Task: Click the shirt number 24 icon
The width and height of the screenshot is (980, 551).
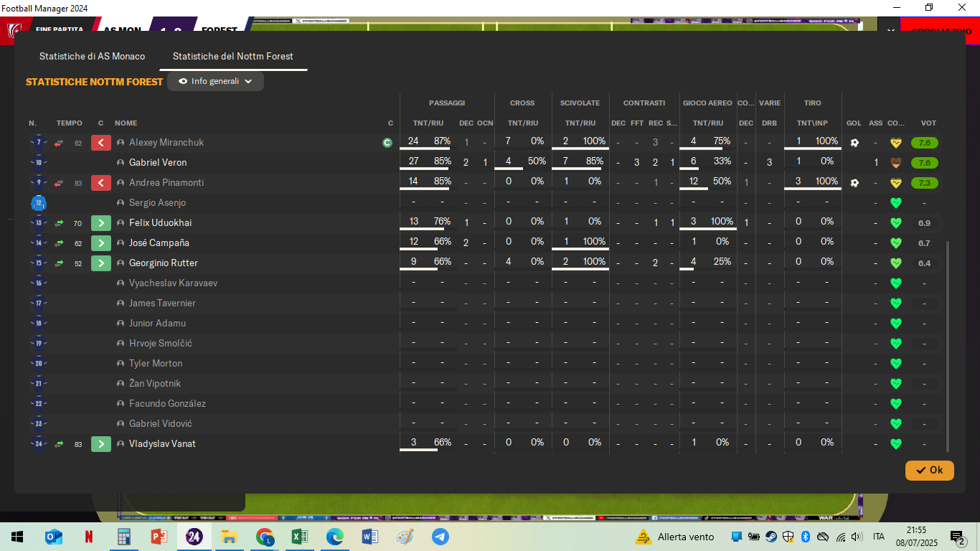Action: pyautogui.click(x=39, y=444)
